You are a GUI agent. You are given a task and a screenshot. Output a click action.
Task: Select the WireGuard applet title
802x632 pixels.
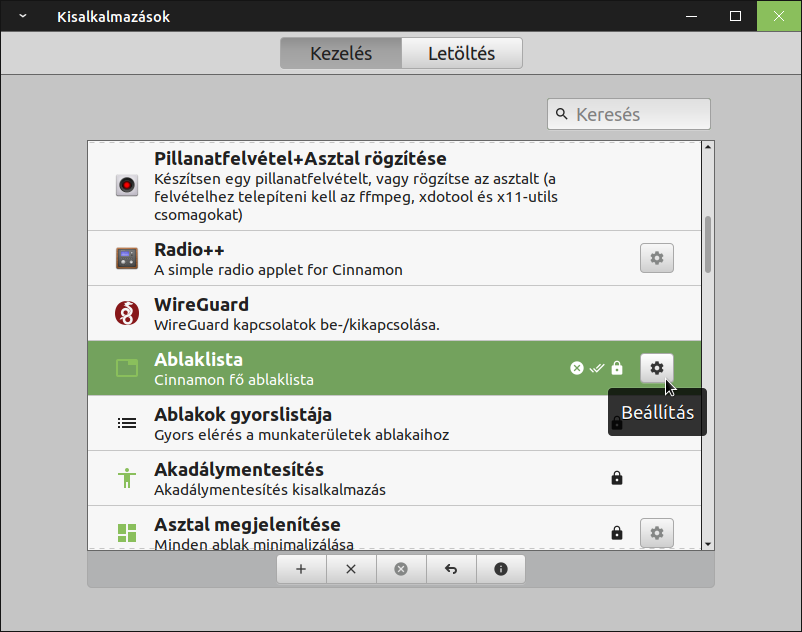click(x=202, y=305)
